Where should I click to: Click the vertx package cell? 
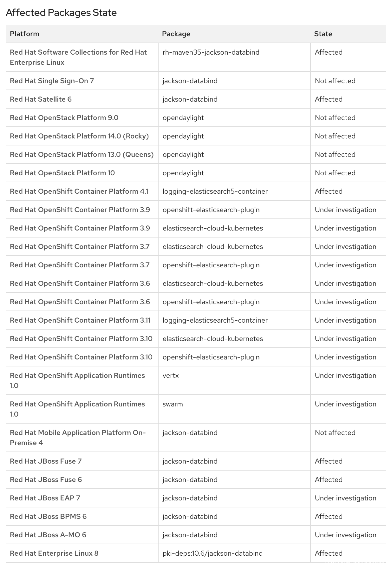[x=171, y=376]
